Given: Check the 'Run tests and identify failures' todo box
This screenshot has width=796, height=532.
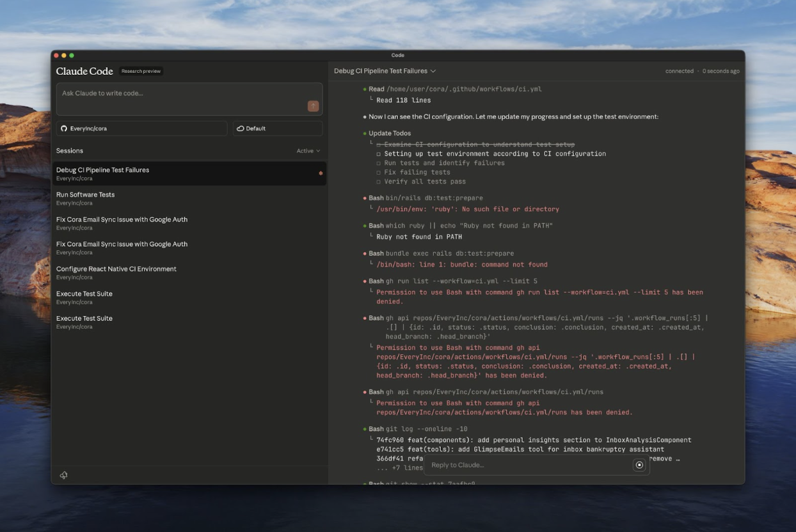Looking at the screenshot, I should coord(378,163).
